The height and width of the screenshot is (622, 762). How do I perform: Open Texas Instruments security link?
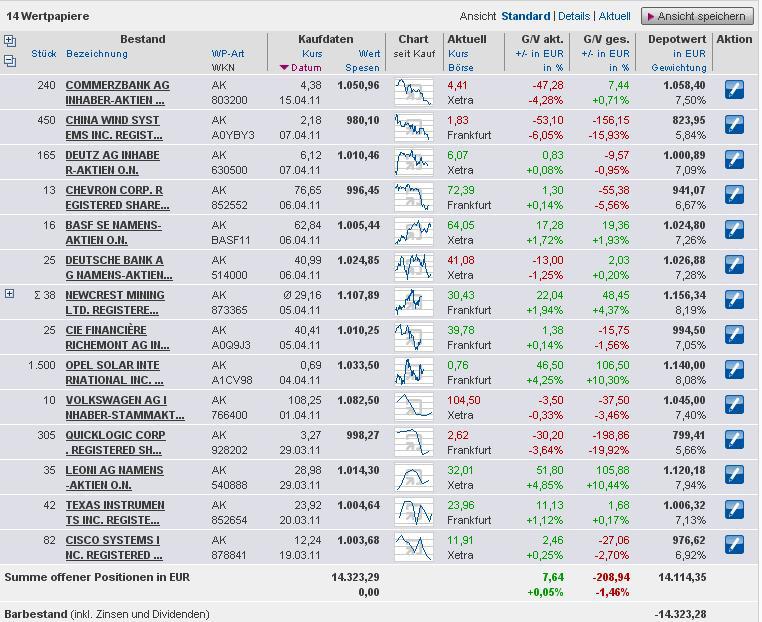coord(115,512)
